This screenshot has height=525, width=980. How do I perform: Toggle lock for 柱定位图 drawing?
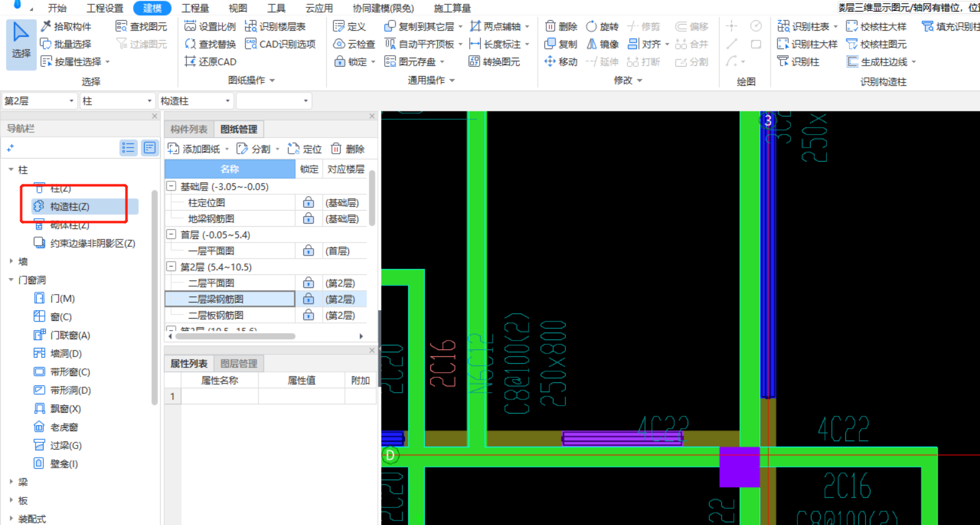309,202
